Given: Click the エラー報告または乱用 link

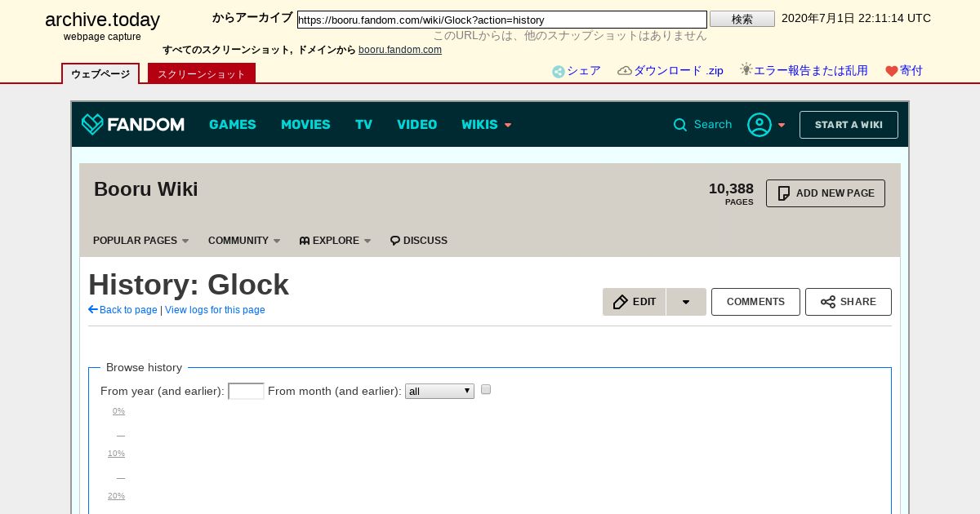Looking at the screenshot, I should coord(811,71).
